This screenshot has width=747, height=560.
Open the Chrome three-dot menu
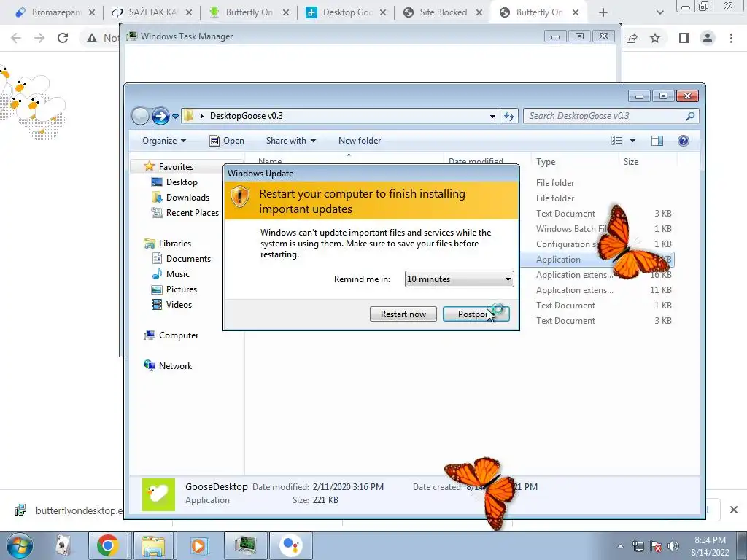(731, 38)
